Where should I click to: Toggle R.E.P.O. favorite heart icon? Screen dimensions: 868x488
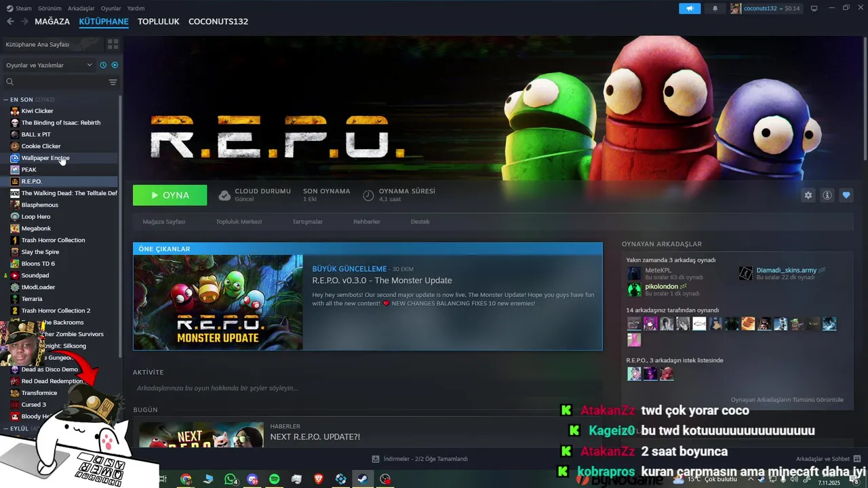(x=846, y=195)
